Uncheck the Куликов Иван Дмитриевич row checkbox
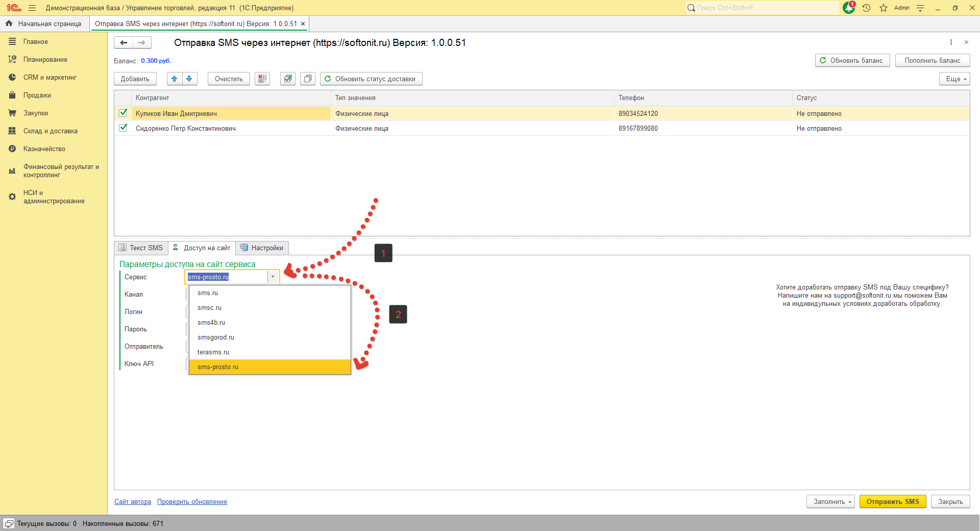This screenshot has height=531, width=980. [123, 113]
